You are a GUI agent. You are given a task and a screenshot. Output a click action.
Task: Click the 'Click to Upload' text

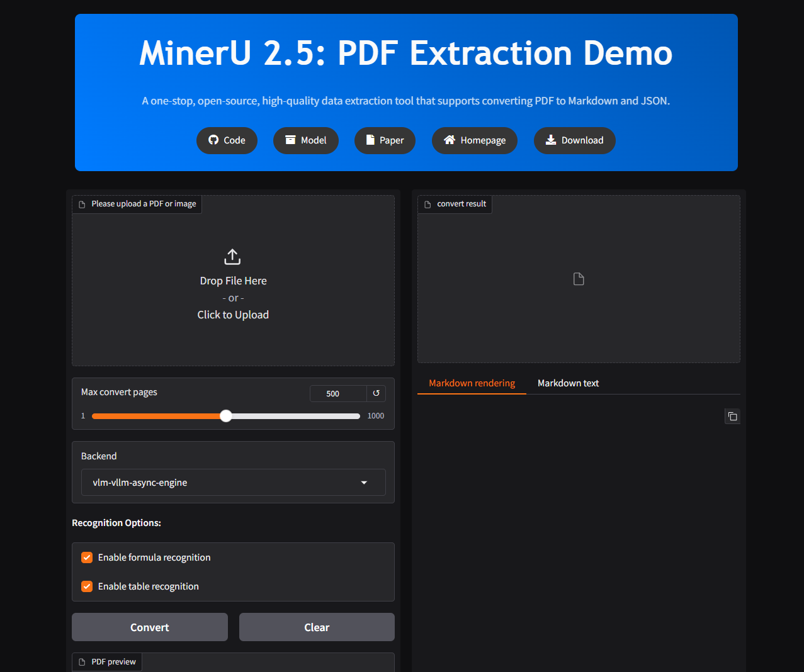click(x=233, y=315)
